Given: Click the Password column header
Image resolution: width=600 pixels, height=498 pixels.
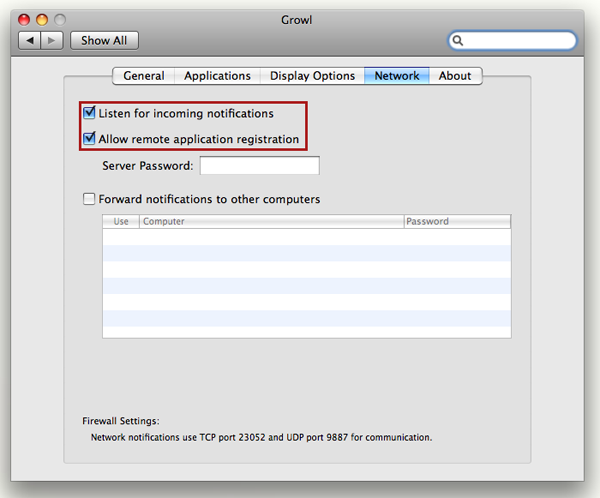Looking at the screenshot, I should (457, 221).
